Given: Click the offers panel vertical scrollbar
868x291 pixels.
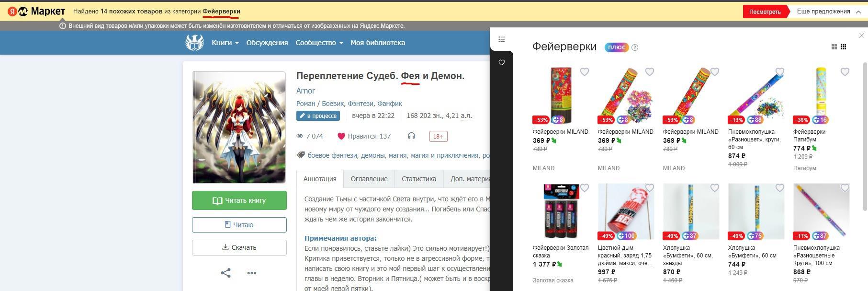Looking at the screenshot, I should (x=865, y=136).
